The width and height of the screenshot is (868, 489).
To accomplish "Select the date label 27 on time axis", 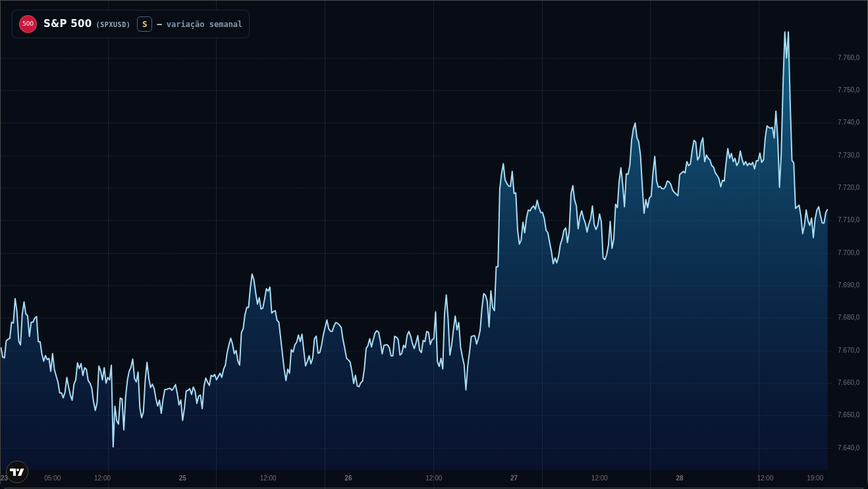I will [514, 478].
